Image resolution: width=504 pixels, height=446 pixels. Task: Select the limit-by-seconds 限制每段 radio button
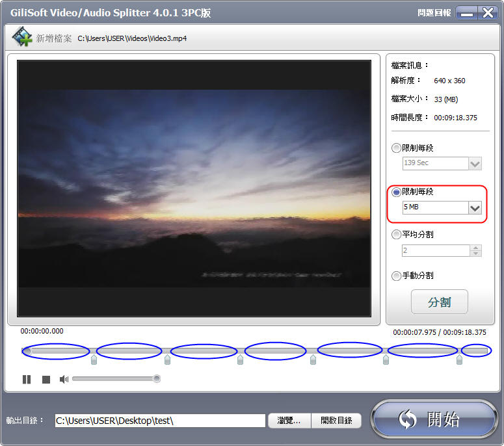tap(396, 148)
